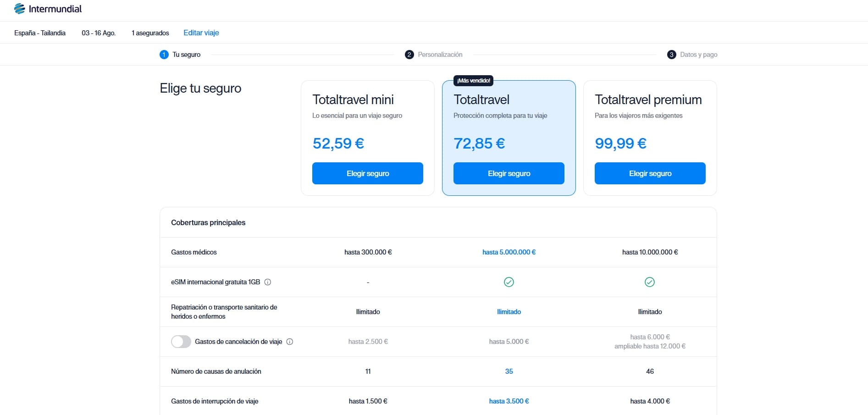Click the 52,59 € price
This screenshot has height=415, width=868.
point(338,144)
